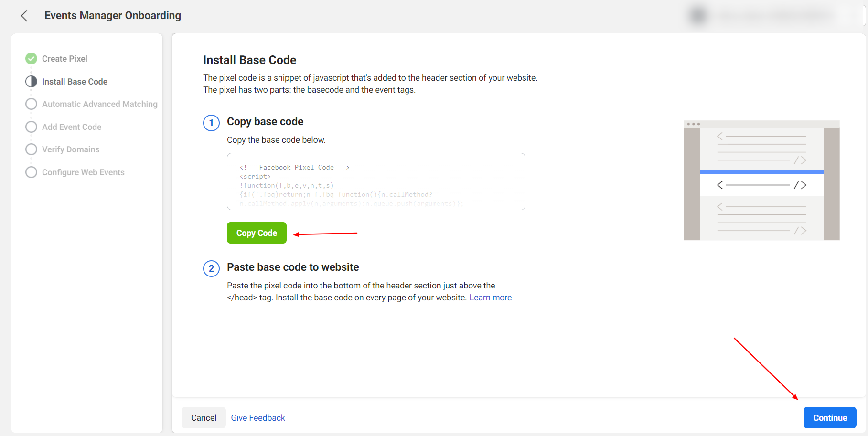Switch to the Install Base Code step

click(x=75, y=81)
